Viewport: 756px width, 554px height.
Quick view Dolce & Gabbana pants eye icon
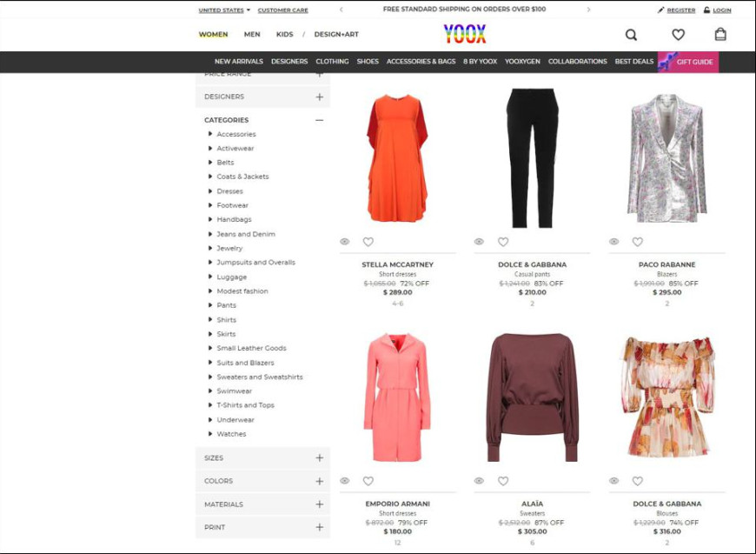coord(479,241)
